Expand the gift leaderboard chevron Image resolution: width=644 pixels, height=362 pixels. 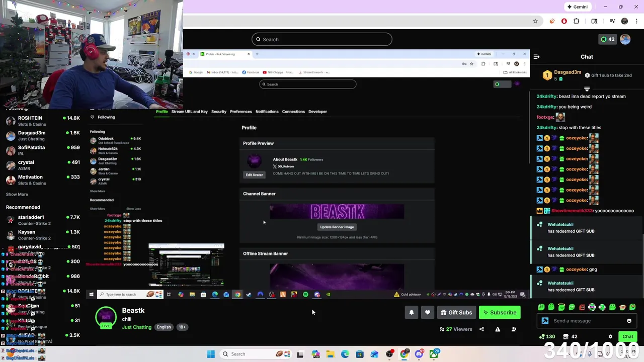point(587,89)
